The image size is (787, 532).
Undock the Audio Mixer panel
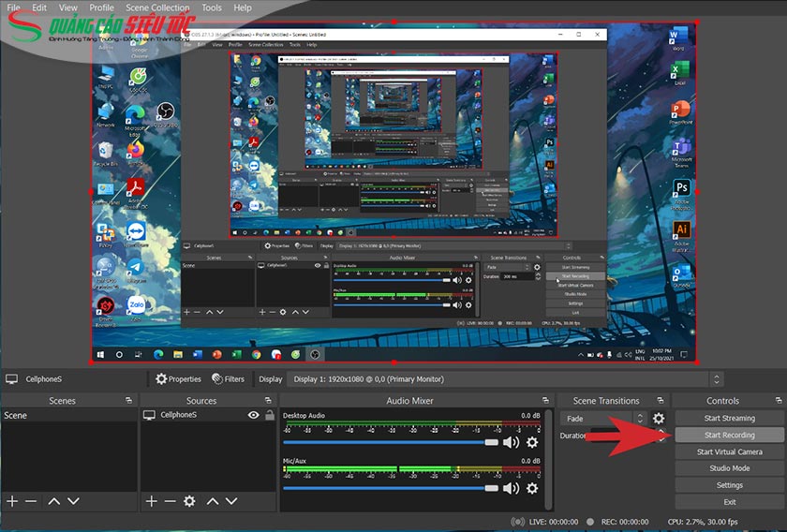tap(545, 401)
